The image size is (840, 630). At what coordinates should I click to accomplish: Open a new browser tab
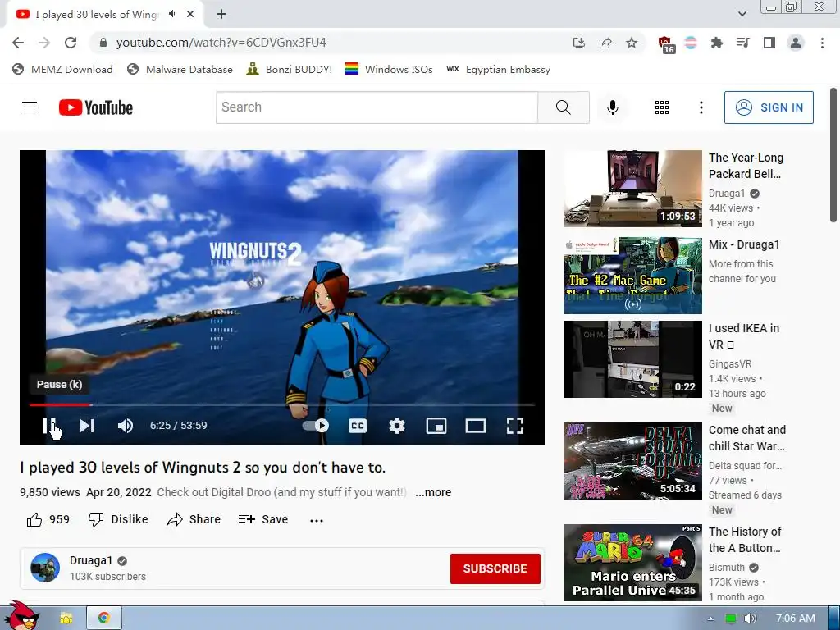click(221, 15)
